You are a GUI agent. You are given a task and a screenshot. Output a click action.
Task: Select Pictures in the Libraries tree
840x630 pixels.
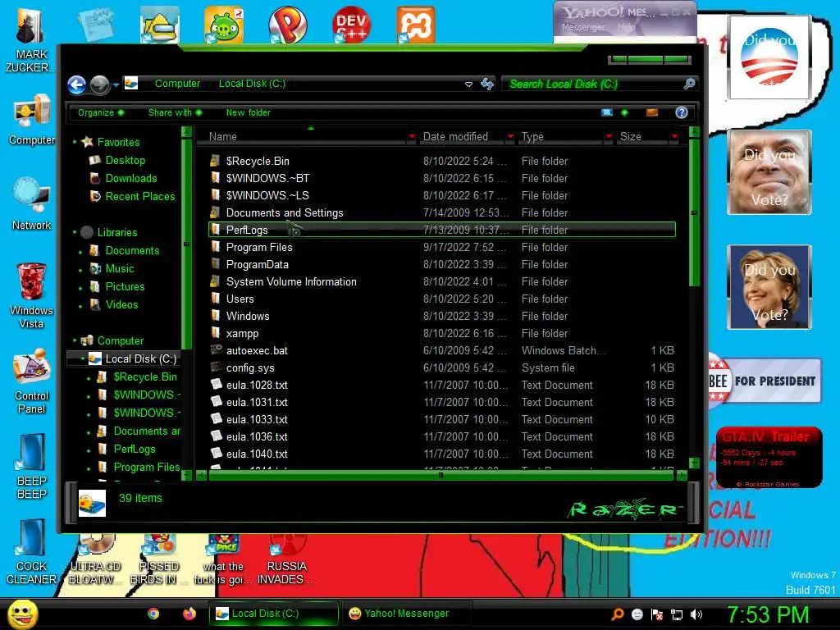pos(125,286)
